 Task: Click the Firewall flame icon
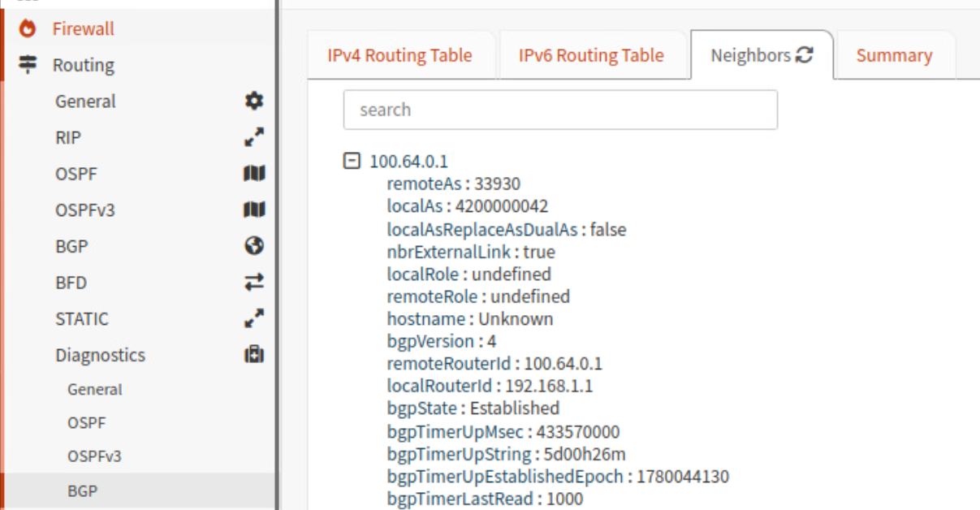pyautogui.click(x=28, y=29)
